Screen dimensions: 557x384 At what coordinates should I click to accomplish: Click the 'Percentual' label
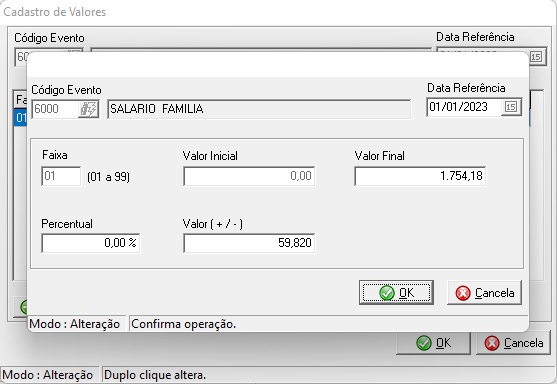[67, 224]
